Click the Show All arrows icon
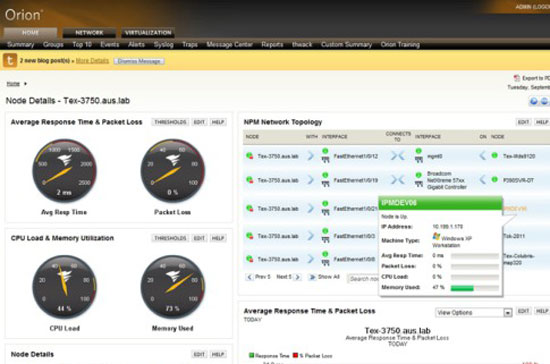550x364 pixels. (312, 277)
